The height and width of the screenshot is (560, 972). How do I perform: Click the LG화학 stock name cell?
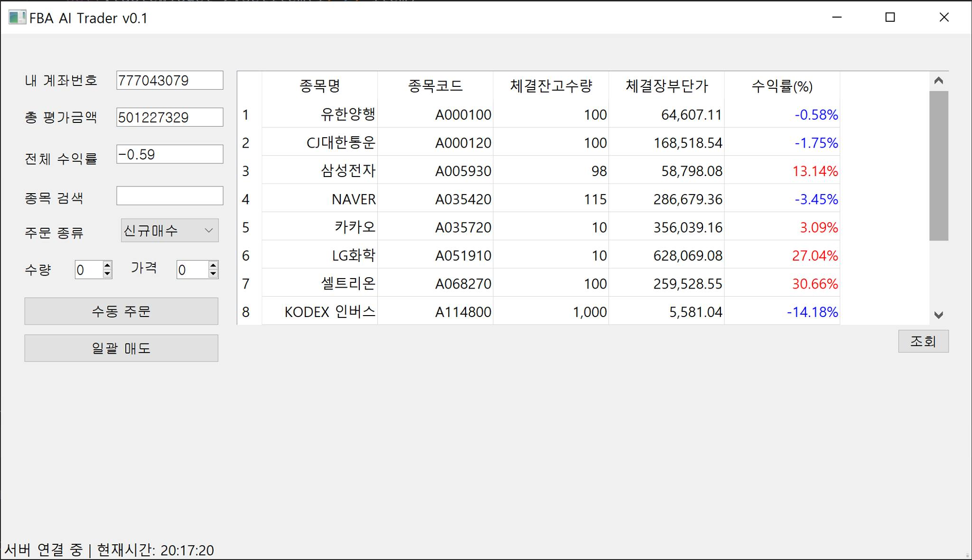320,255
